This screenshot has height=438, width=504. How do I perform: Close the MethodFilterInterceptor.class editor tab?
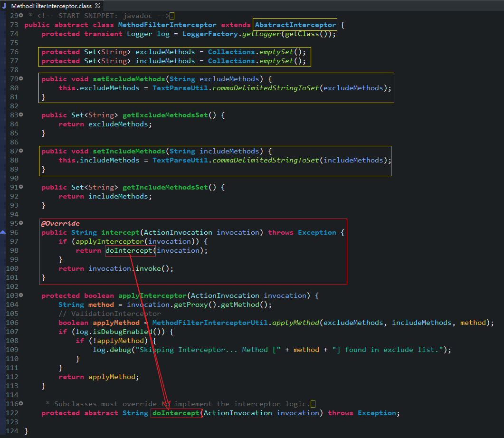[x=98, y=6]
